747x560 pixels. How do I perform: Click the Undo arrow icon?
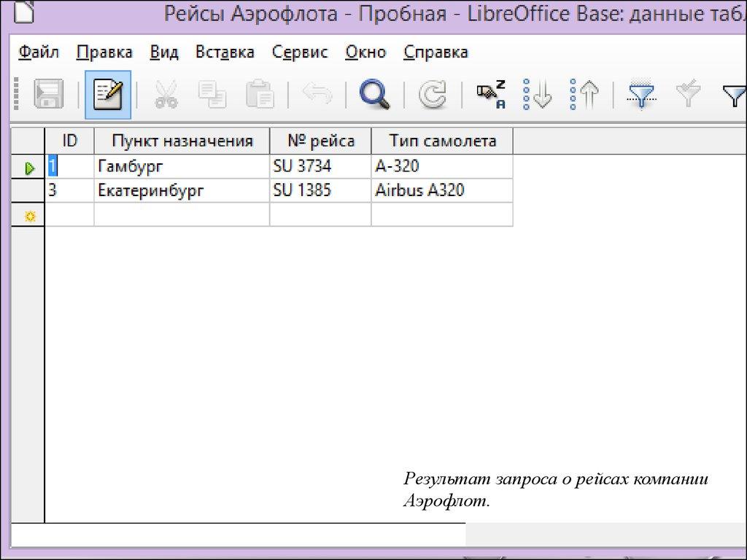317,95
